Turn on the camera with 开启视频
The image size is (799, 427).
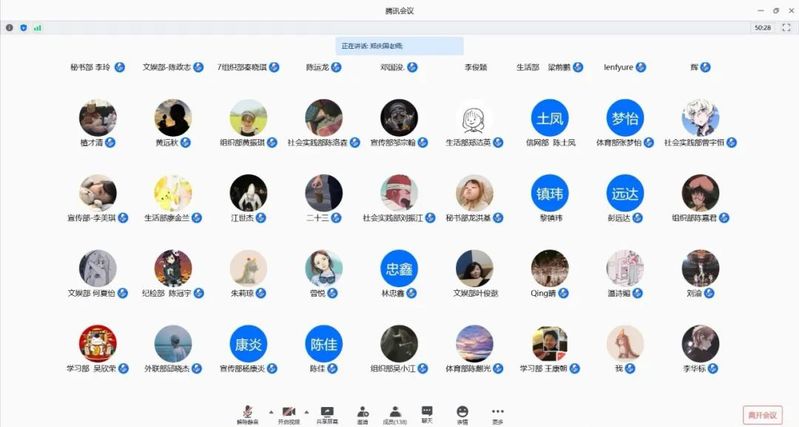[x=288, y=413]
